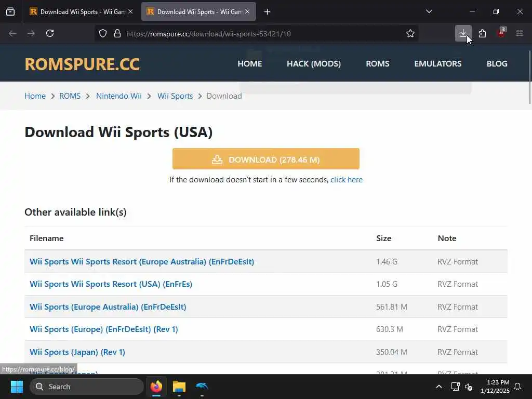The width and height of the screenshot is (532, 399).
Task: Open HACK (MODS) menu item
Action: [314, 64]
